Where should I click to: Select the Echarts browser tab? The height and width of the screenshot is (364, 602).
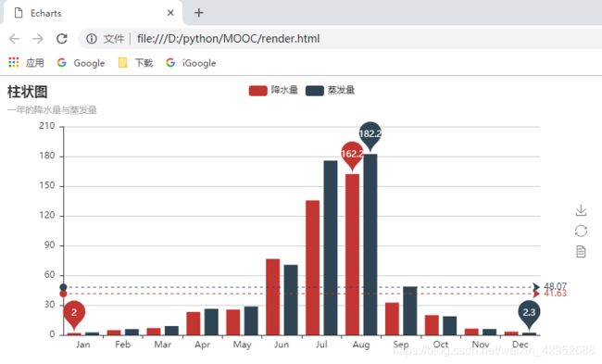point(92,13)
